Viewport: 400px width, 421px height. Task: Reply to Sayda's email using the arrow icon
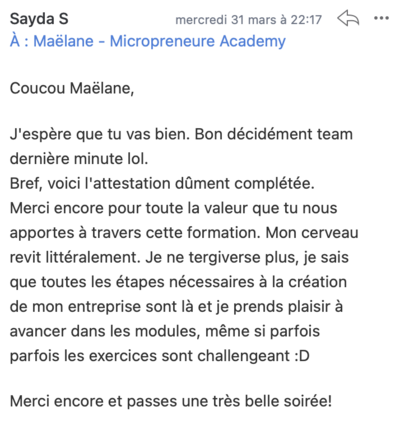pos(348,18)
